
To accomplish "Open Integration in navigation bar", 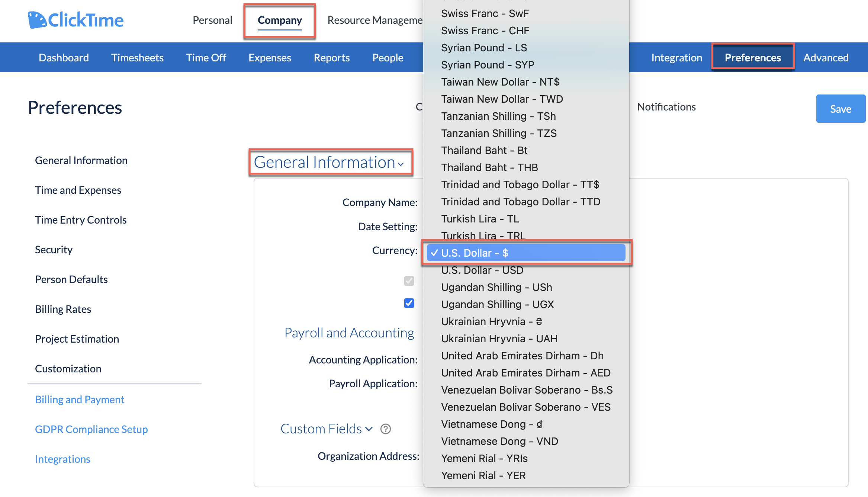I will tap(676, 58).
